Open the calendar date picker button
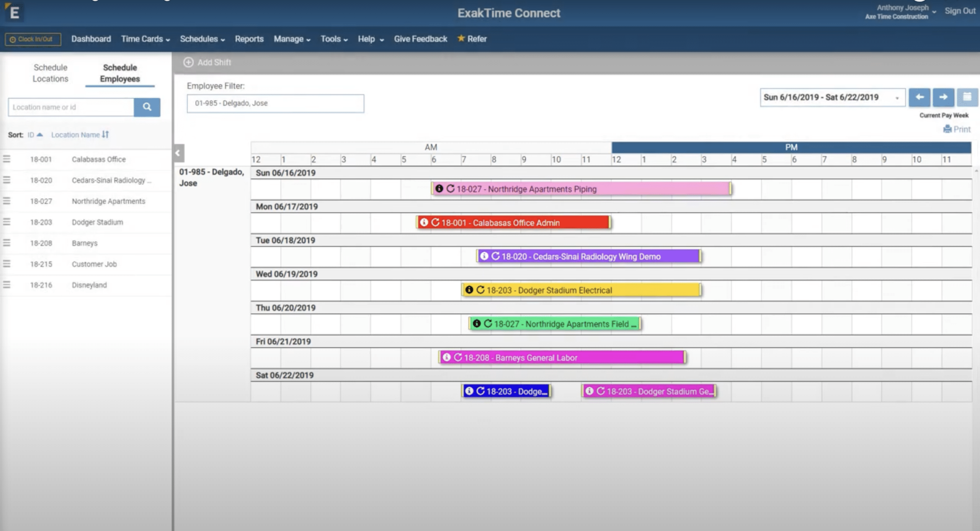 [x=967, y=97]
